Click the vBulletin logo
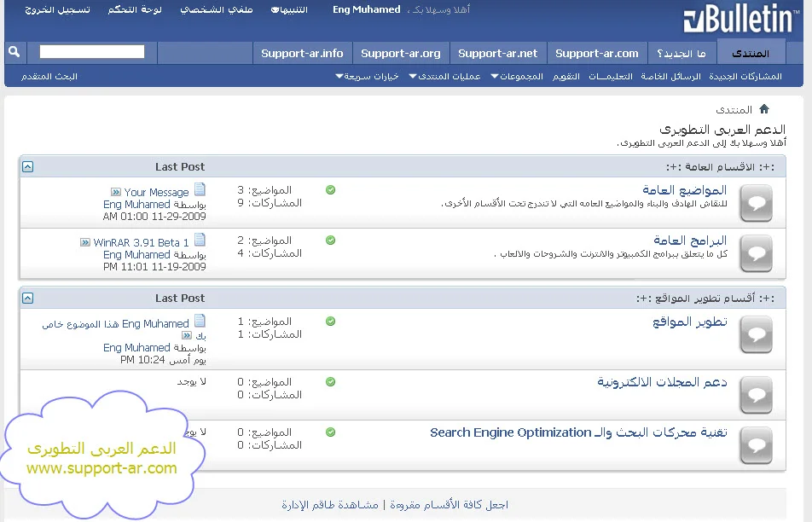The width and height of the screenshot is (812, 522). click(x=739, y=20)
